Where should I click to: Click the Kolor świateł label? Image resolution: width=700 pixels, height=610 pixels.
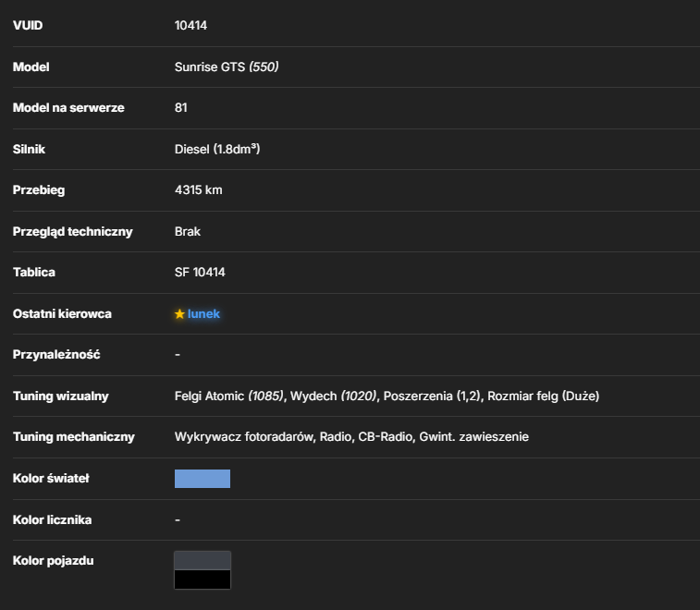click(x=51, y=479)
